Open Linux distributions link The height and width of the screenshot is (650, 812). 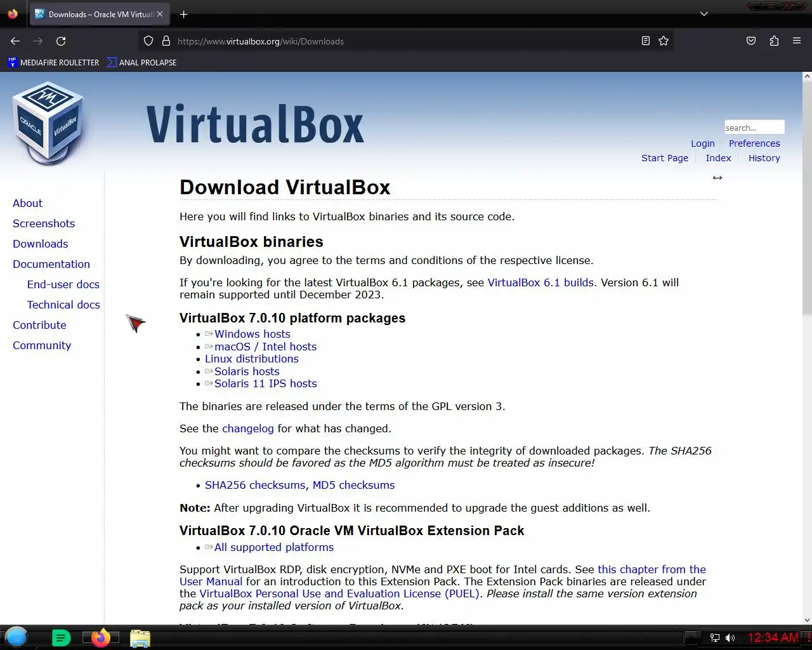(x=252, y=359)
